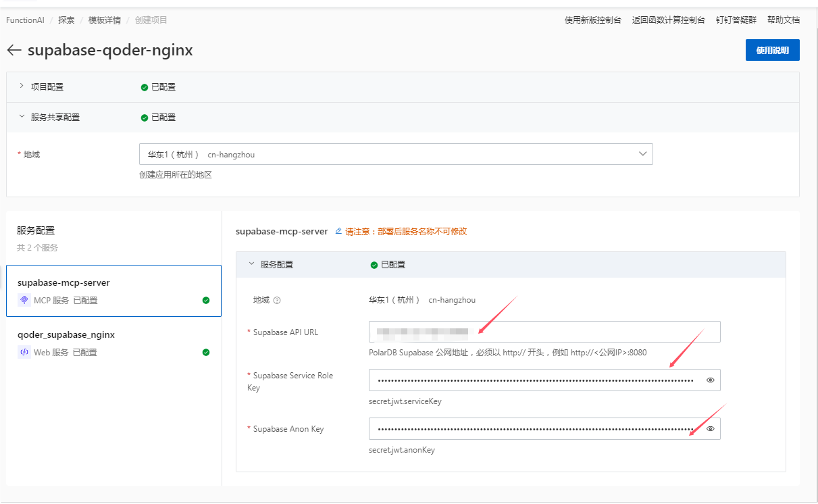This screenshot has height=504, width=818.
Task: Reveal the Supabase Anon Key value
Action: pos(711,429)
